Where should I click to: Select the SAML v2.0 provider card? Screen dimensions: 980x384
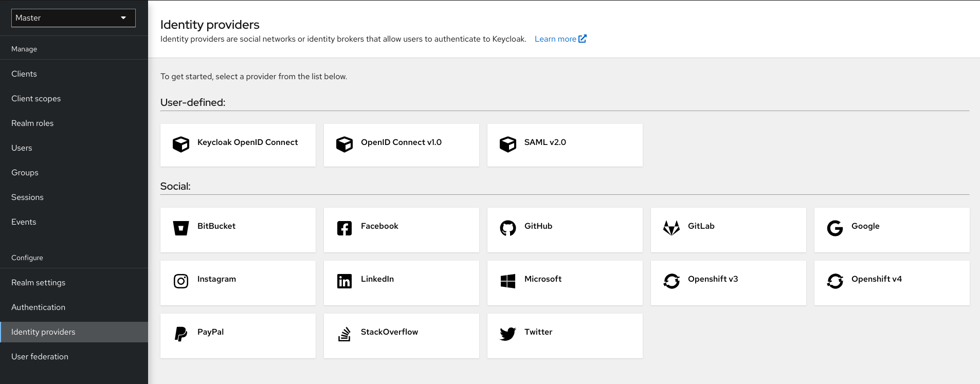coord(565,145)
